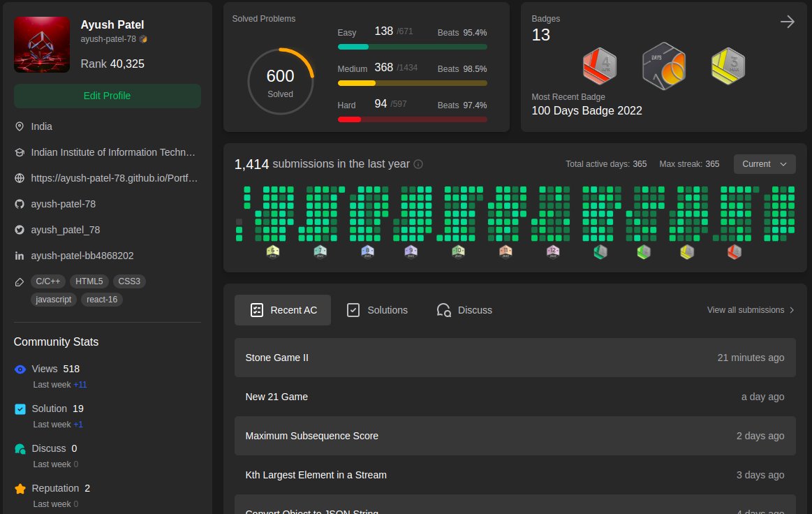Select the 100 Days badge hexagon

(664, 66)
